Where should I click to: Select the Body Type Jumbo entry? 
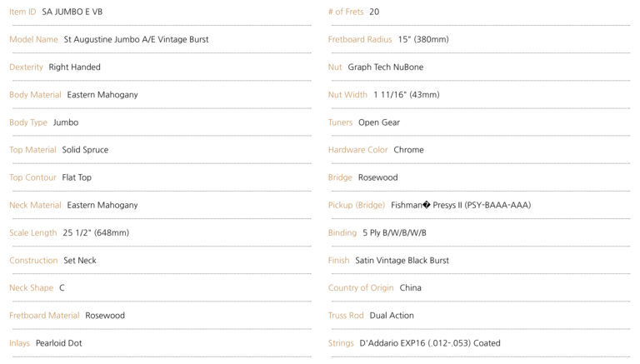point(66,122)
